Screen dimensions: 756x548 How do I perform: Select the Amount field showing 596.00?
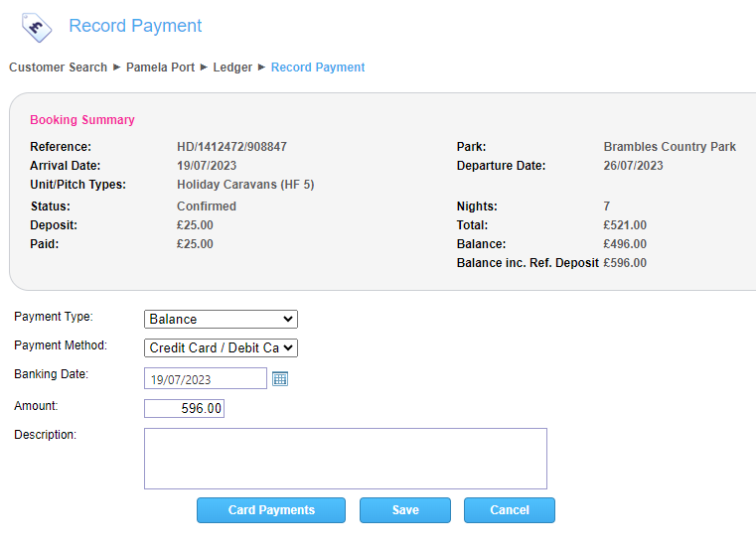tap(184, 408)
